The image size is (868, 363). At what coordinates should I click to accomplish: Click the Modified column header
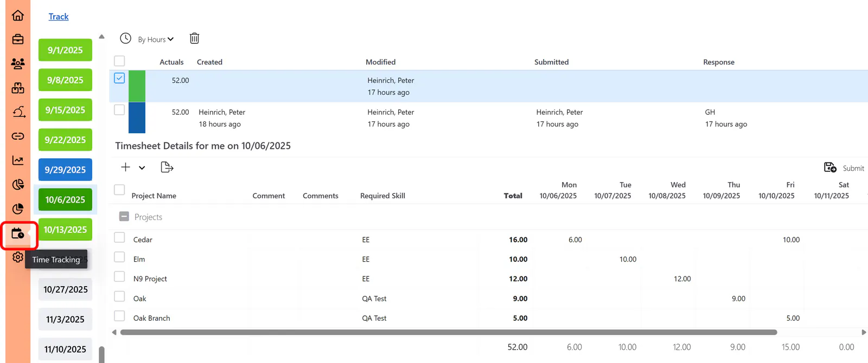[380, 62]
